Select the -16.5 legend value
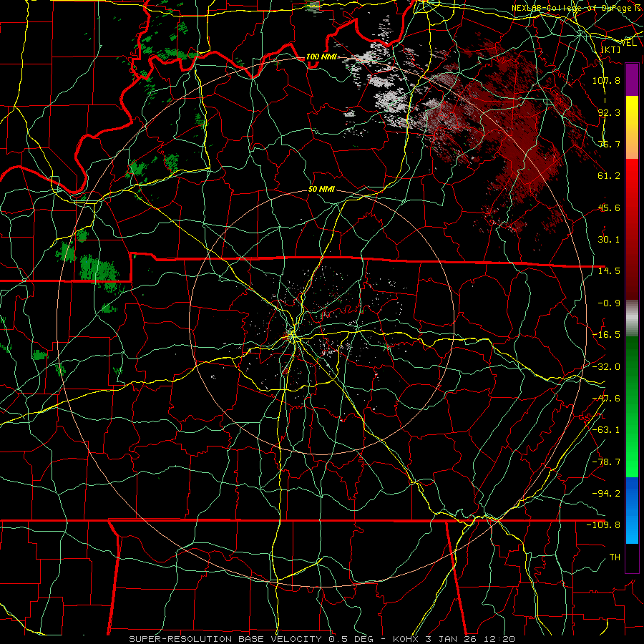The width and height of the screenshot is (644, 644). (606, 335)
